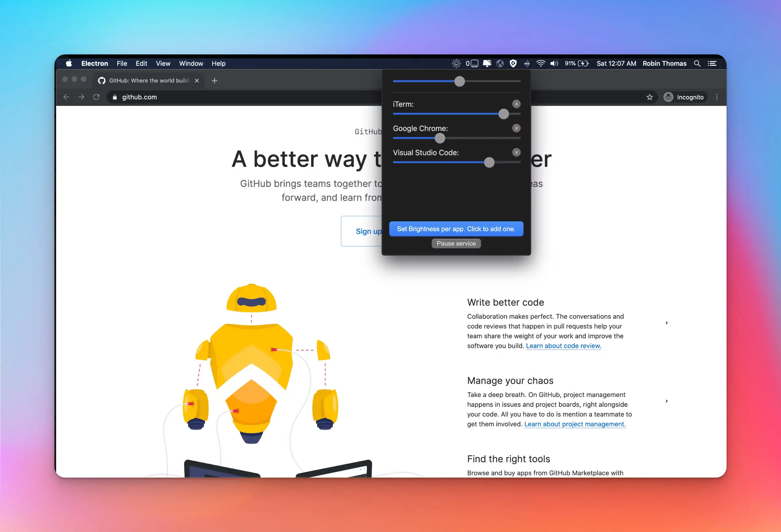This screenshot has height=532, width=781.
Task: Open the Spotlight search magnifier icon
Action: tap(697, 63)
